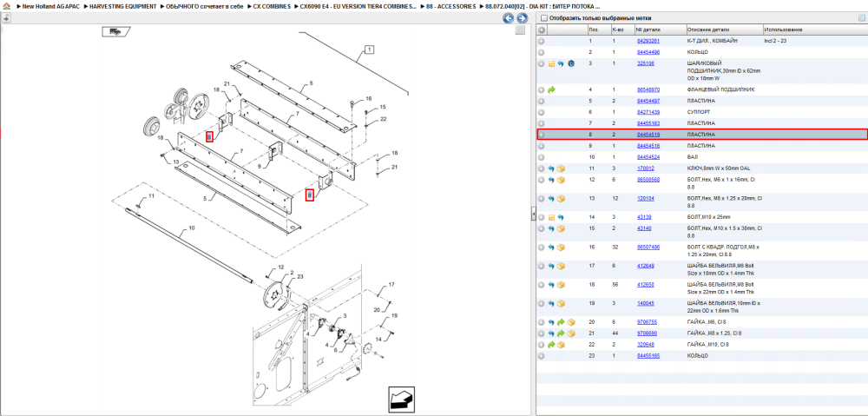Click green arrow for part 9706755

click(561, 322)
